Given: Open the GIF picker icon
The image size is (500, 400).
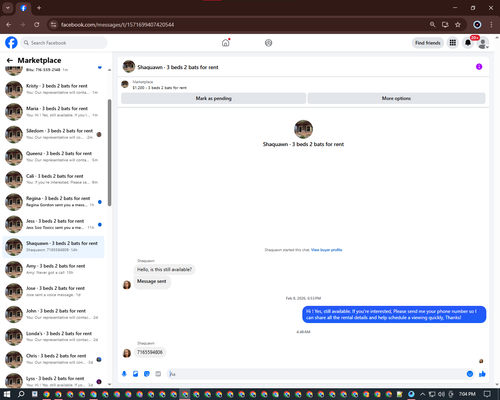Looking at the screenshot, I should pos(158,374).
